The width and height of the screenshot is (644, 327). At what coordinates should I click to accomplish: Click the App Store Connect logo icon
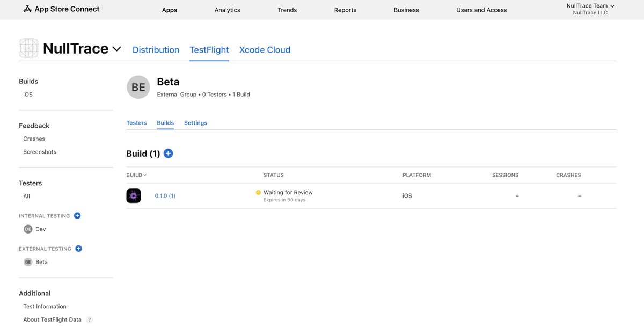(28, 9)
